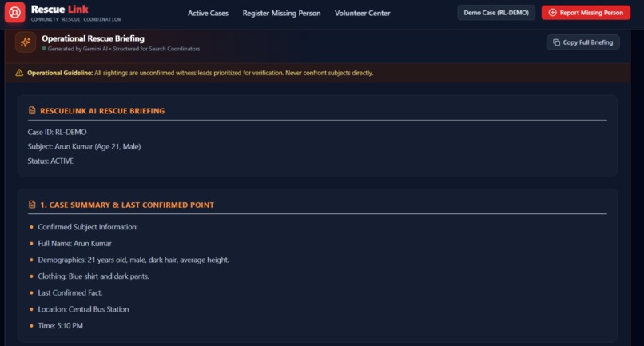Click the Operational Rescue Briefing title
The height and width of the screenshot is (346, 644).
[x=93, y=38]
